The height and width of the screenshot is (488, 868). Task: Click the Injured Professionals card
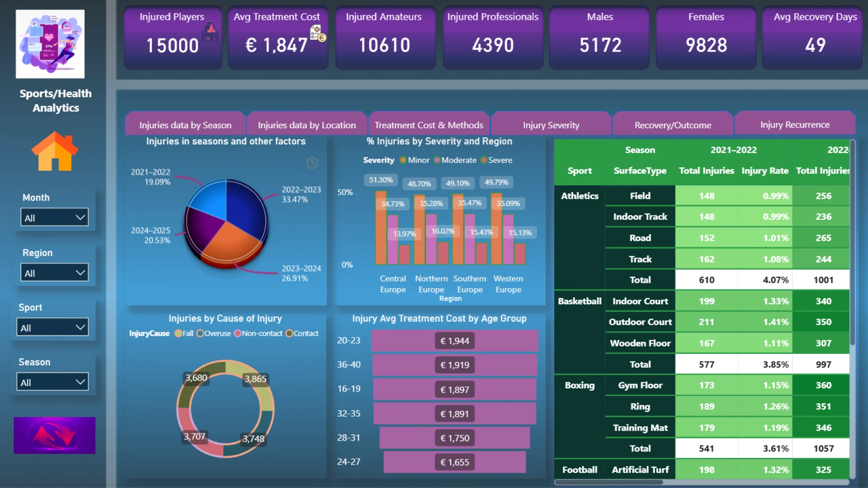(x=493, y=38)
